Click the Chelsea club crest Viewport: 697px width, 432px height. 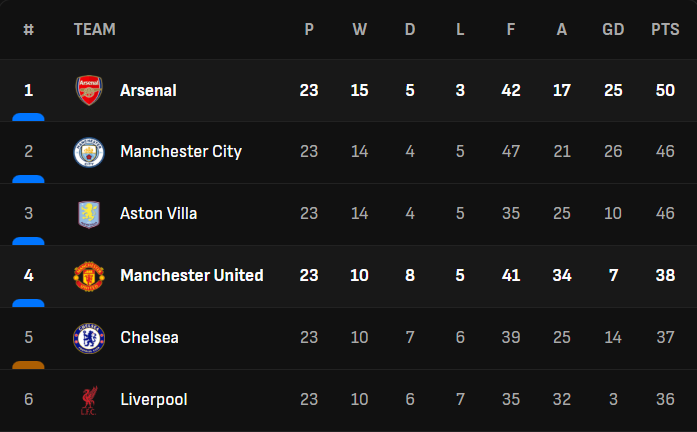(x=88, y=338)
